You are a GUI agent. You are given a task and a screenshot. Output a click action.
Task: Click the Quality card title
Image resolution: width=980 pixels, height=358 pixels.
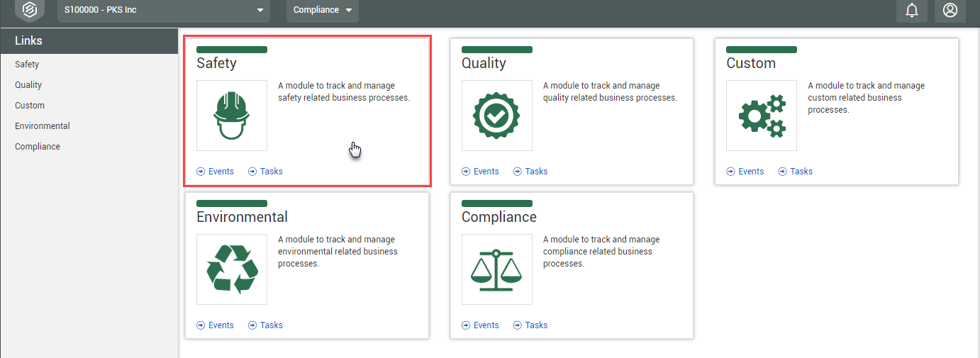(484, 64)
